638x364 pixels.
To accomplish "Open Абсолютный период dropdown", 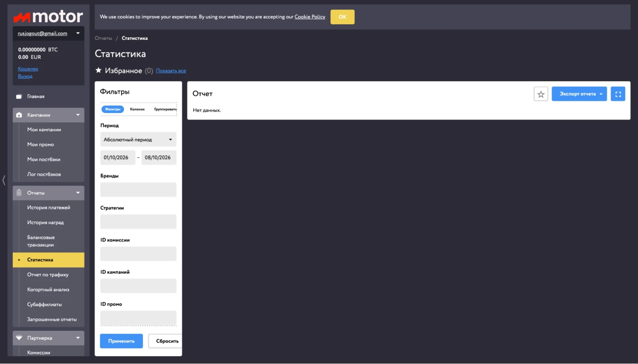I will pyautogui.click(x=138, y=139).
